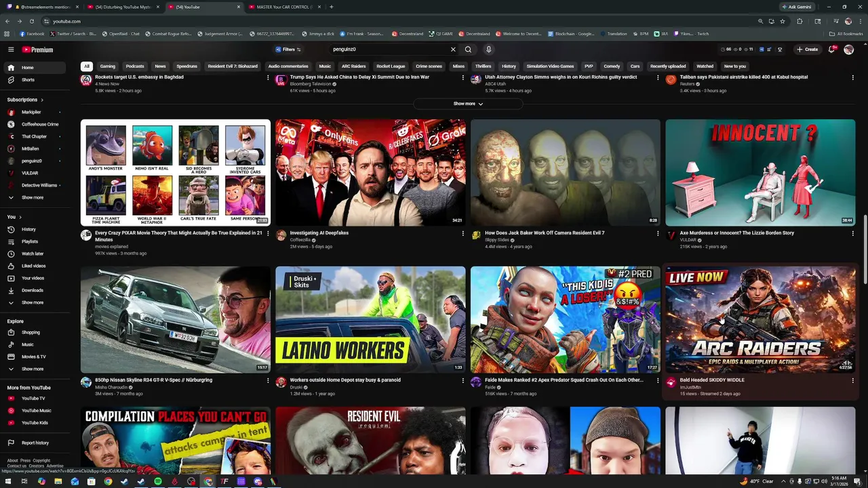Open File Explorer from the taskbar
This screenshot has height=488, width=868.
[58, 481]
